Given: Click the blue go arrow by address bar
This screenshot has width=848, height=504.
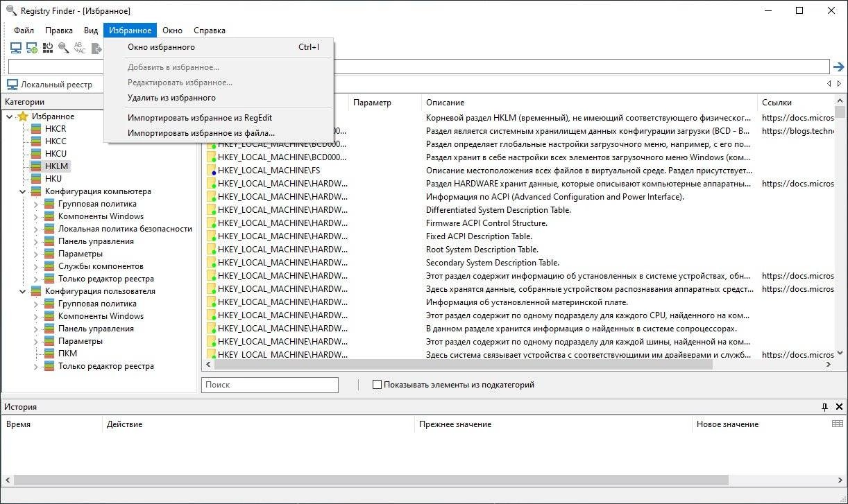Looking at the screenshot, I should [x=838, y=67].
